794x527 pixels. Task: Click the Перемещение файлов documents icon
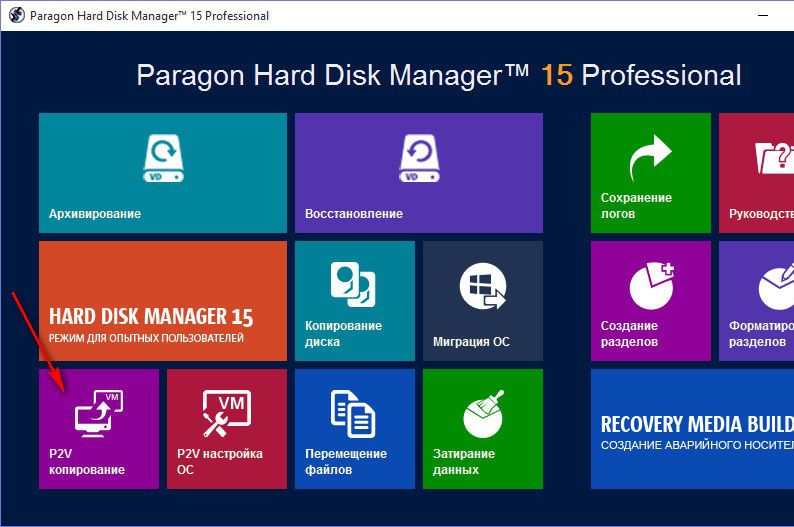(x=354, y=414)
